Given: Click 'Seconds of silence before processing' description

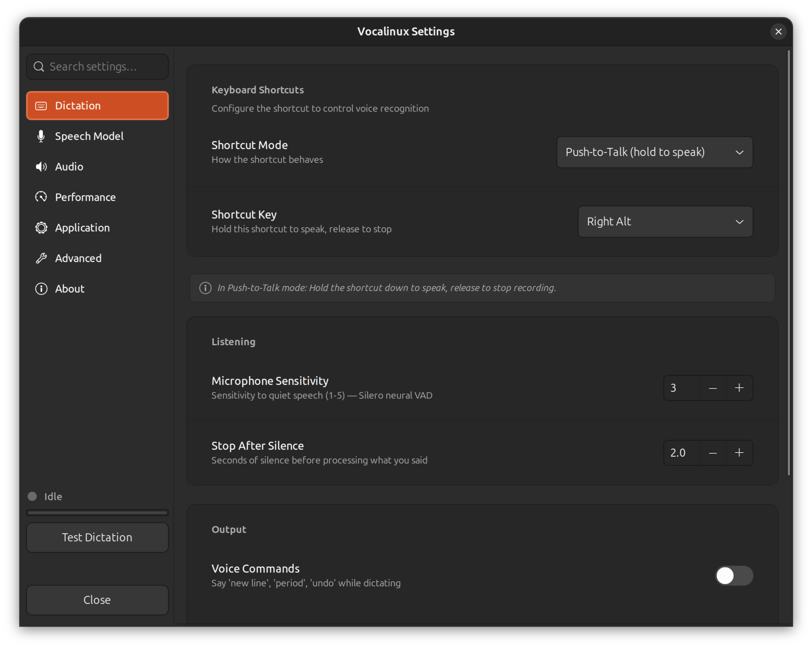Looking at the screenshot, I should [319, 460].
